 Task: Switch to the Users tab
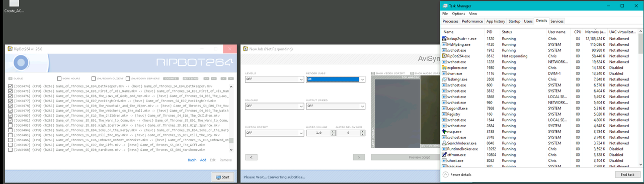click(x=528, y=21)
